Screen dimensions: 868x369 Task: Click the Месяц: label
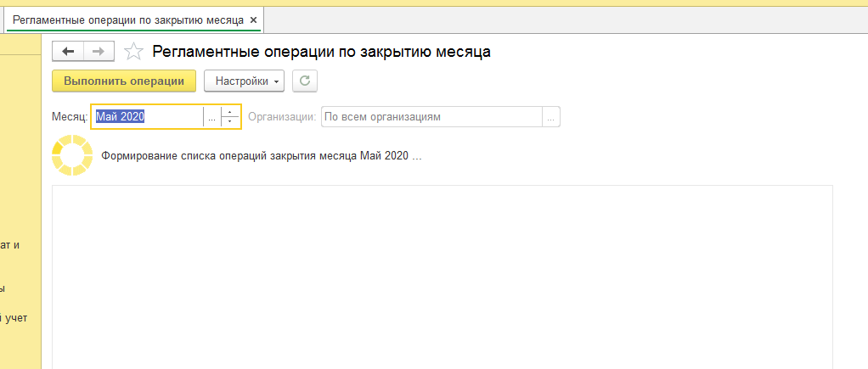pos(70,117)
